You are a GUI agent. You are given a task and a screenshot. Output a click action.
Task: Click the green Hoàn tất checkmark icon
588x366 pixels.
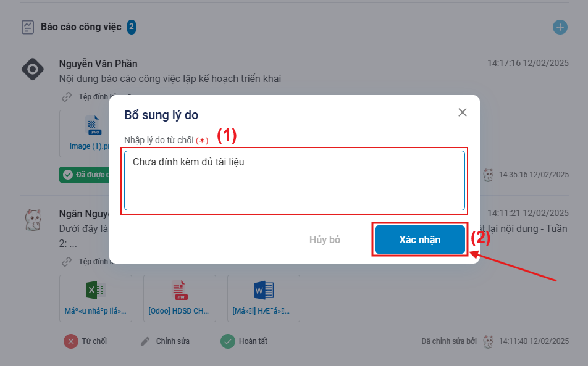coord(228,341)
